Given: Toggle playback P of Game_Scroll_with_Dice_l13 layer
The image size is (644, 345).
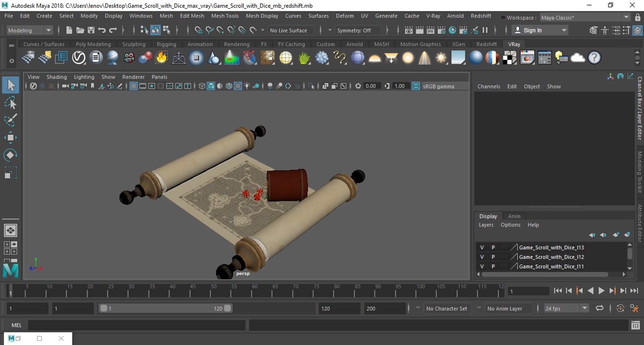Looking at the screenshot, I should point(493,247).
